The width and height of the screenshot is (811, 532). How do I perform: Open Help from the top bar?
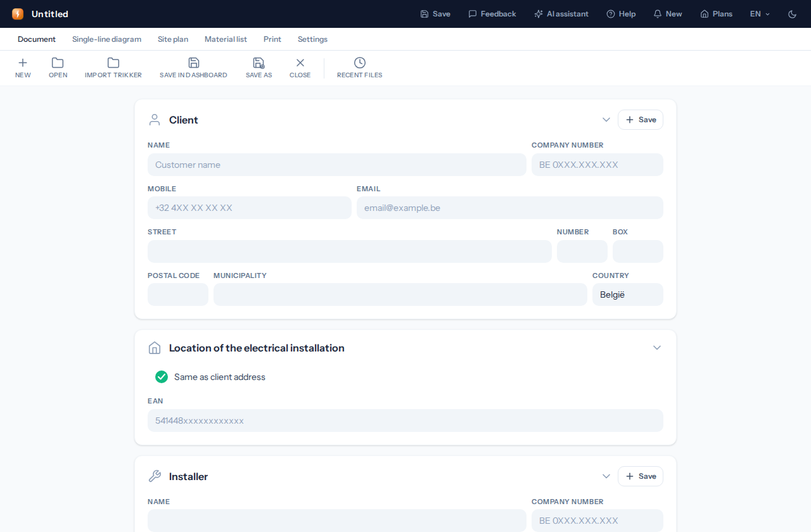click(621, 14)
